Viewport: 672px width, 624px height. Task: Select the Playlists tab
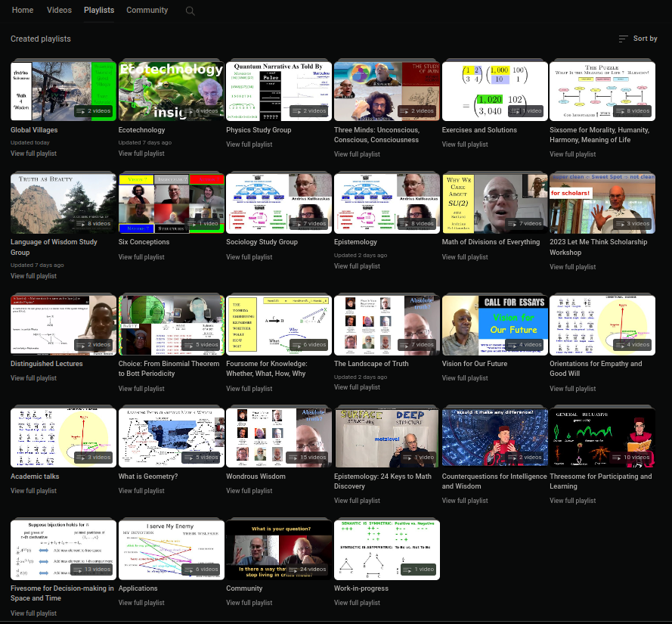click(99, 10)
